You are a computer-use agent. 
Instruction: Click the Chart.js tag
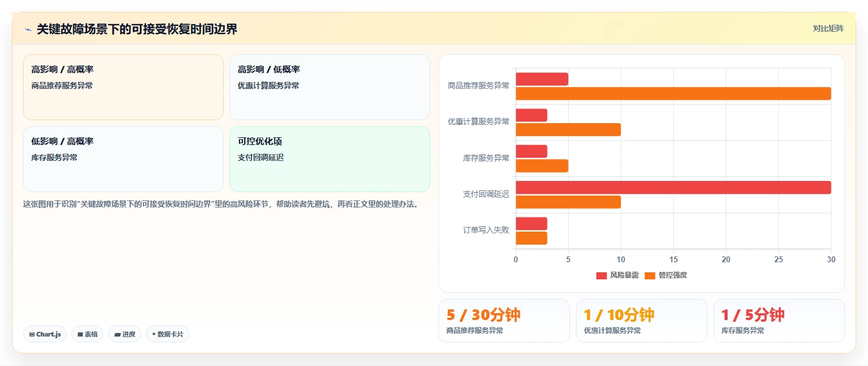pyautogui.click(x=45, y=334)
